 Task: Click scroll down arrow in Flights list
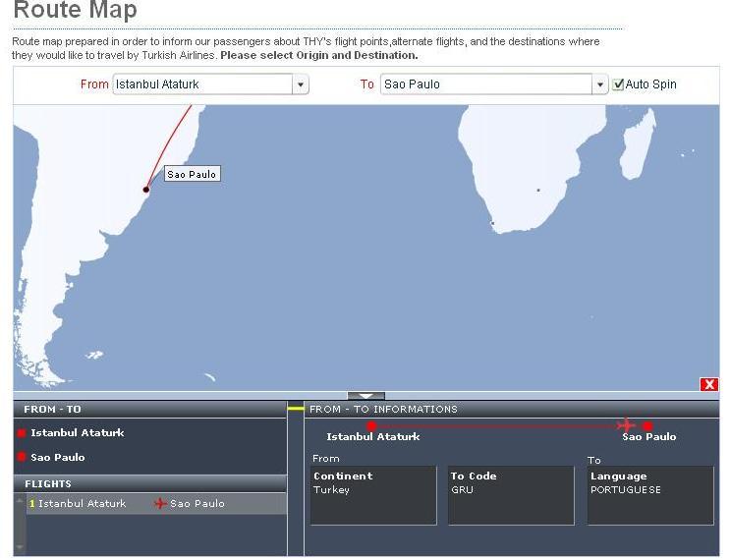[20, 547]
